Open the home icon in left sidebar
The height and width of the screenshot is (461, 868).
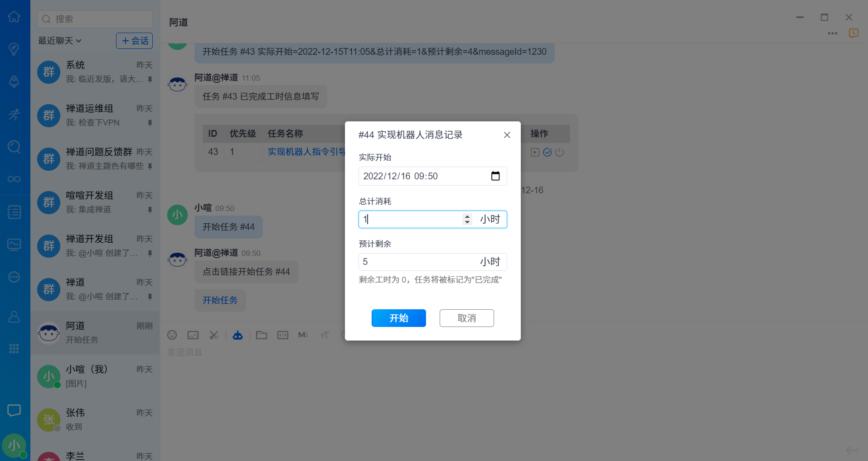[14, 17]
